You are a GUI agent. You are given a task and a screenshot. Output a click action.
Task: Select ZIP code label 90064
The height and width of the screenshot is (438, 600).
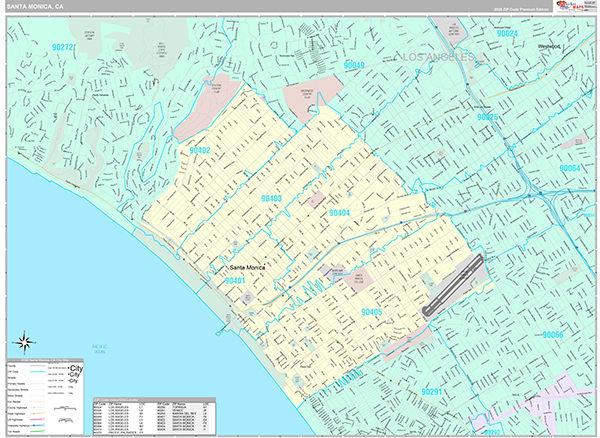(570, 168)
